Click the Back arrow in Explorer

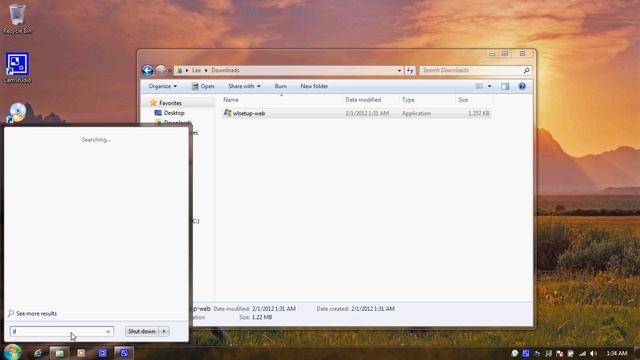click(x=147, y=70)
